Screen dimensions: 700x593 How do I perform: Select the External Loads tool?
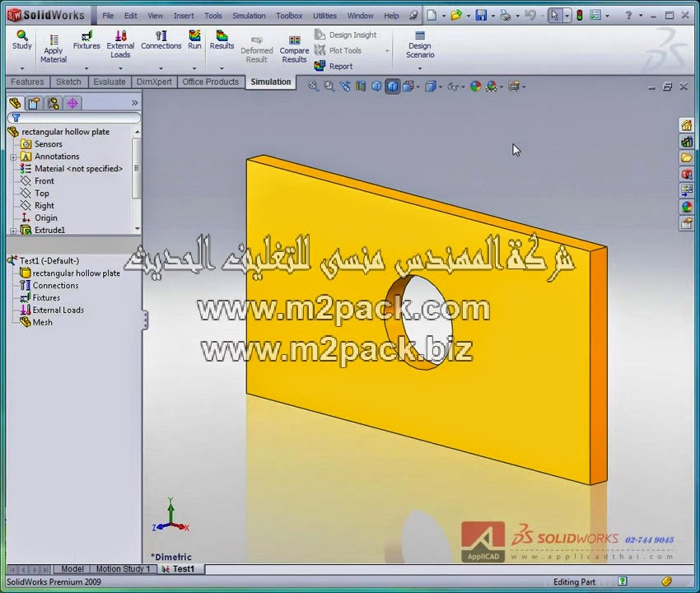[120, 44]
